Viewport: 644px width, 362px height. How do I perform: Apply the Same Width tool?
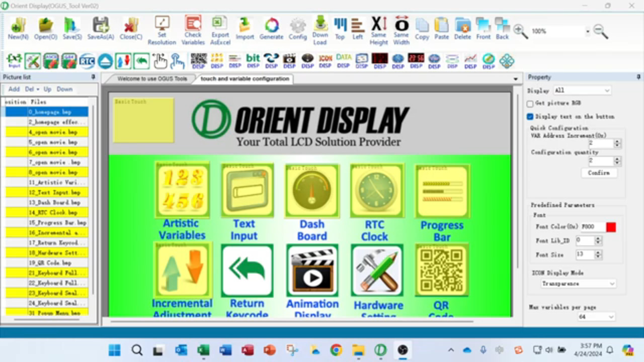click(x=401, y=30)
